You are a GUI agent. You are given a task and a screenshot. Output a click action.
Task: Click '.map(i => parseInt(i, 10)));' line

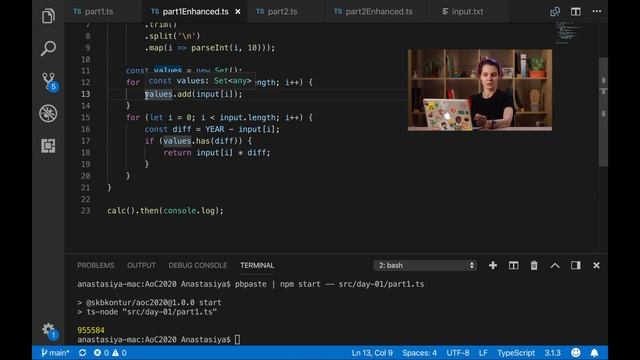point(210,48)
